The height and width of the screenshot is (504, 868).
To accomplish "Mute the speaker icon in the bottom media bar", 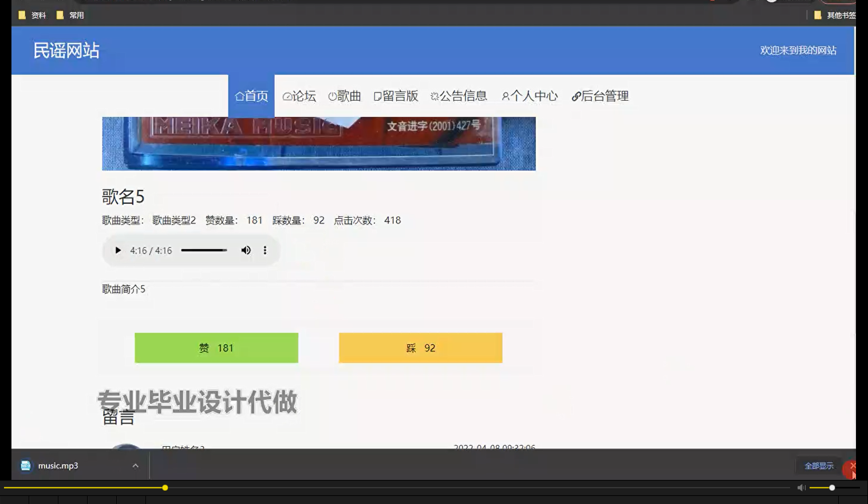I will [801, 487].
